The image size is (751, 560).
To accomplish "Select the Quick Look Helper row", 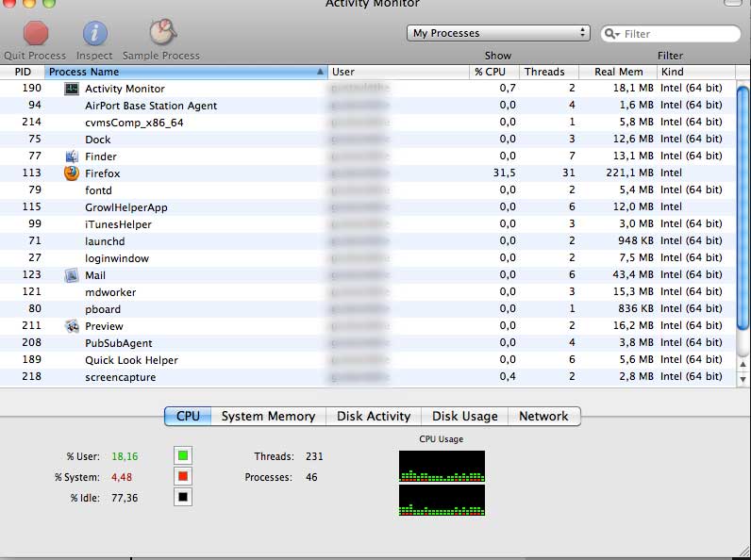I will point(367,360).
